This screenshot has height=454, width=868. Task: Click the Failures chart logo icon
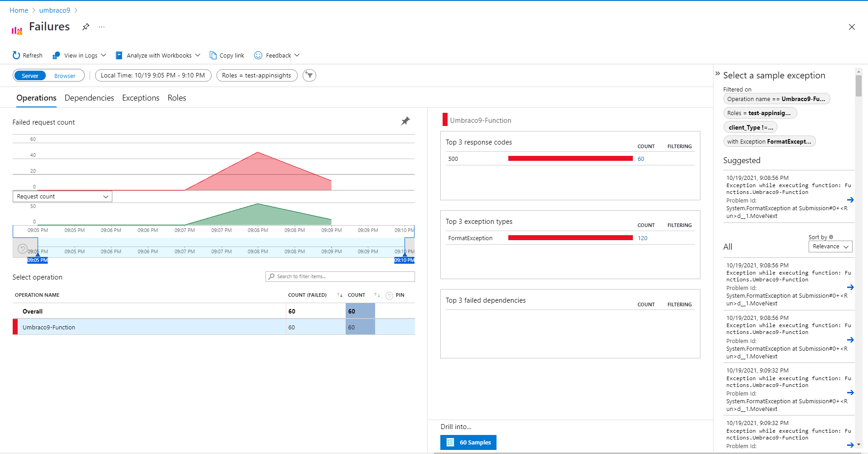(17, 30)
